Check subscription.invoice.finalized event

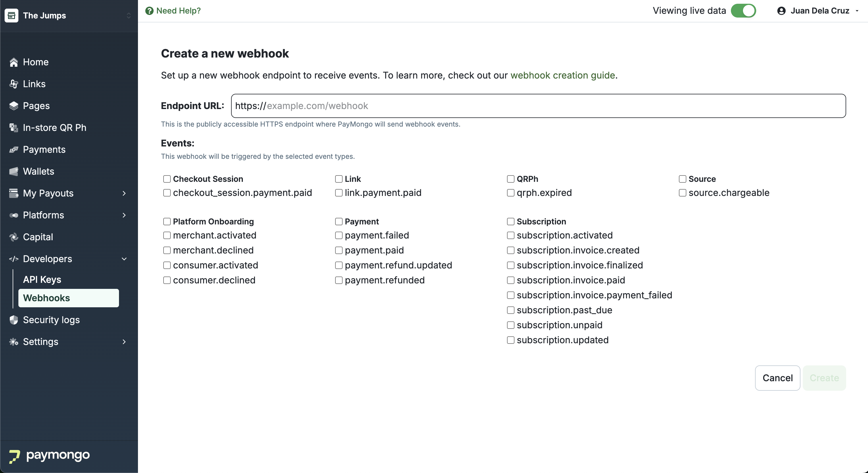[x=510, y=266]
